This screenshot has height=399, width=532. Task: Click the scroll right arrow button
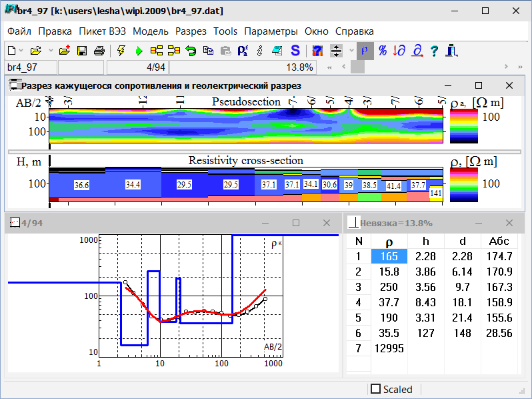click(507, 67)
